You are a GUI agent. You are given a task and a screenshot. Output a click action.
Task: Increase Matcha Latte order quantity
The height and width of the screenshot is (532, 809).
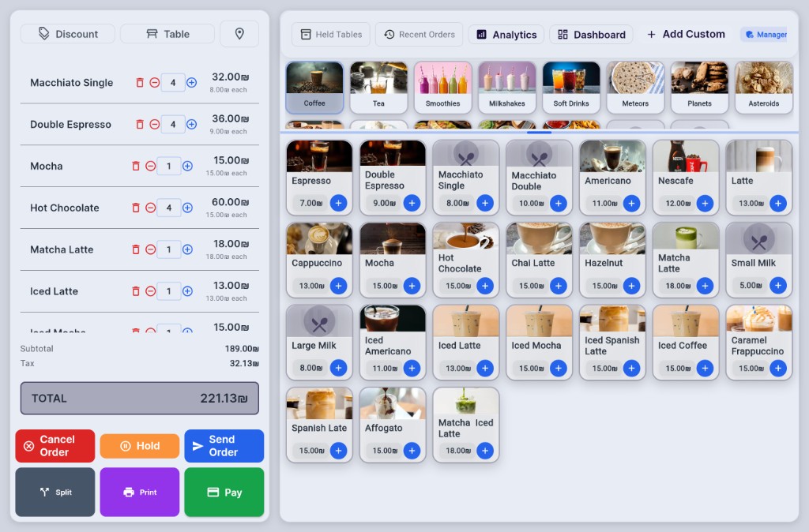[187, 249]
